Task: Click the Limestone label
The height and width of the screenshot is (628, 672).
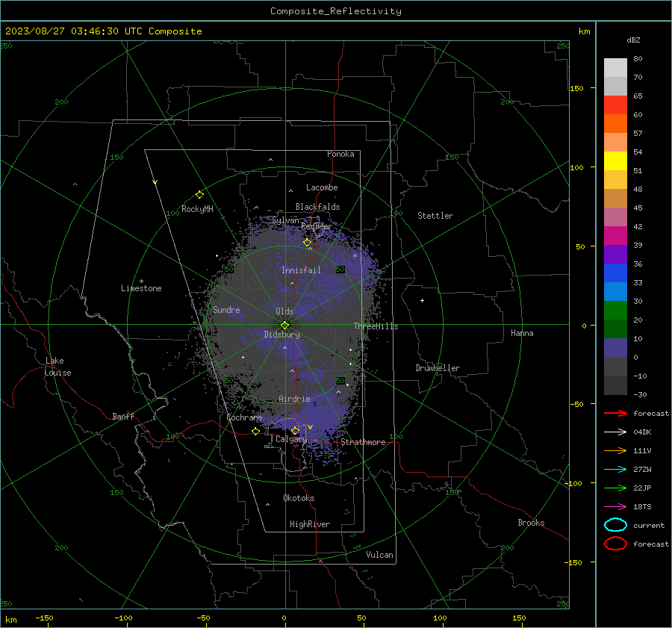Action: coord(141,288)
